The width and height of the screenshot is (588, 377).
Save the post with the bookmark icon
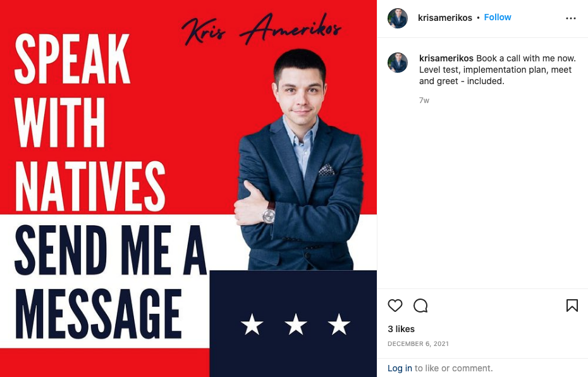pyautogui.click(x=572, y=306)
